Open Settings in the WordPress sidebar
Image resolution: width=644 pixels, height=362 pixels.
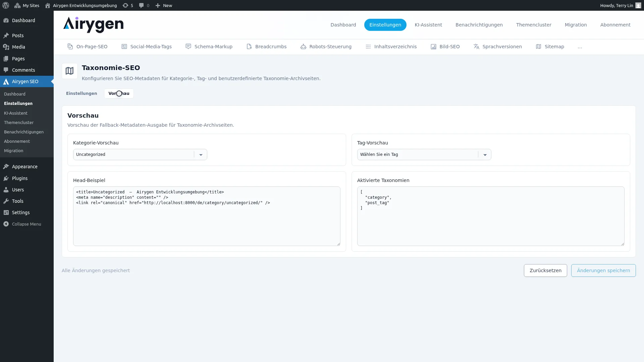(x=27, y=213)
